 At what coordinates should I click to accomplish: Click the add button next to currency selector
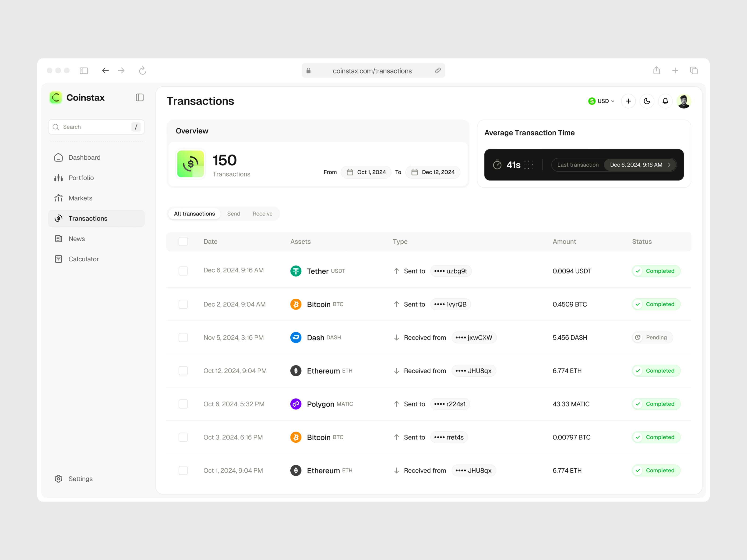(x=628, y=101)
